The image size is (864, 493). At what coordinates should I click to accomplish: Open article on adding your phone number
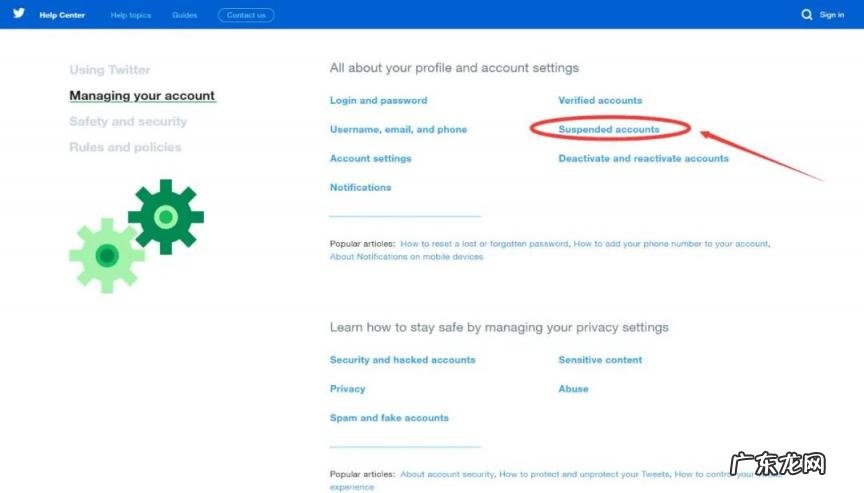(672, 243)
